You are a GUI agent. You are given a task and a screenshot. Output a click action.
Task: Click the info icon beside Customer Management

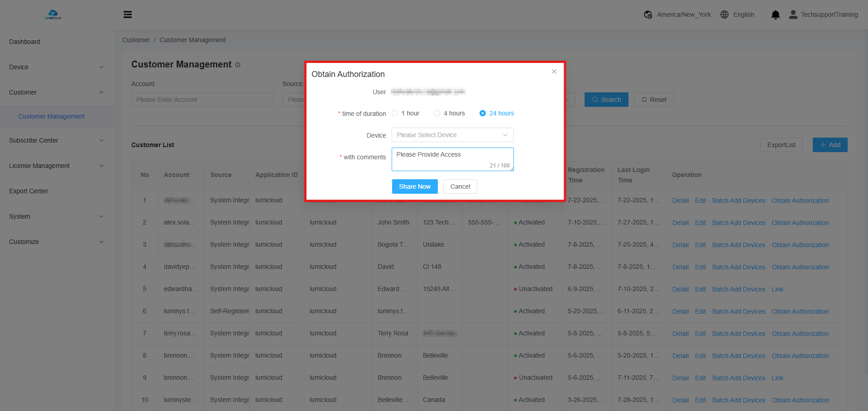coord(238,65)
